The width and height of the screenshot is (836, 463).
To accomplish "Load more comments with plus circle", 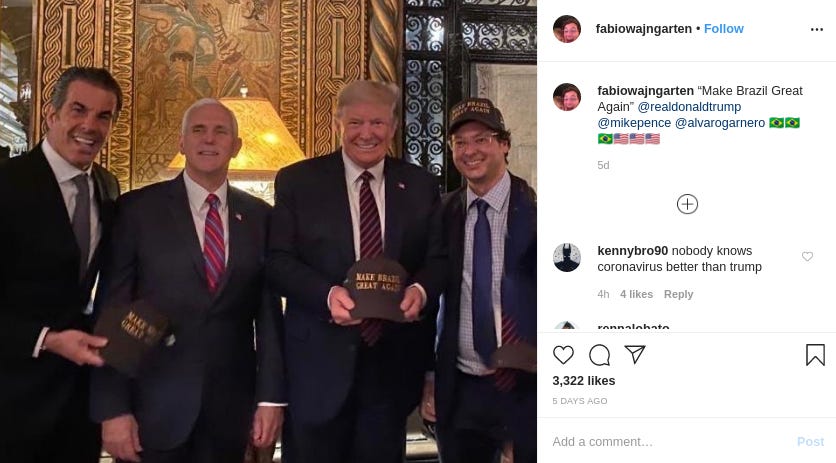I will [x=687, y=204].
